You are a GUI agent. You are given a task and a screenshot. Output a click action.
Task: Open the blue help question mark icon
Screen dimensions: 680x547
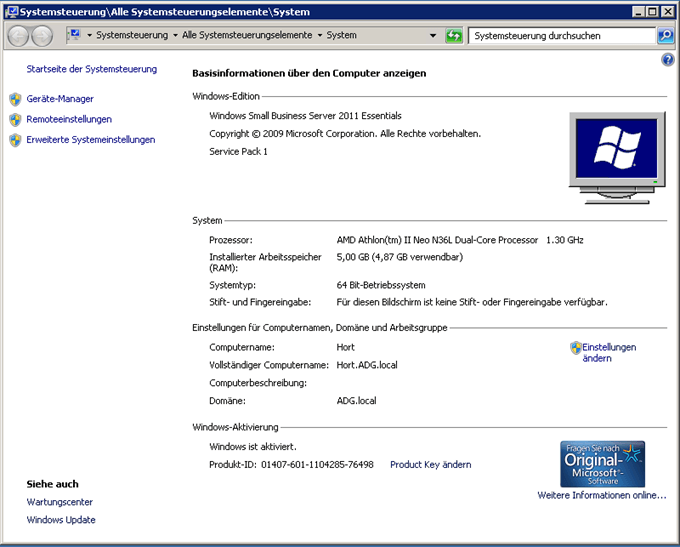[x=667, y=59]
